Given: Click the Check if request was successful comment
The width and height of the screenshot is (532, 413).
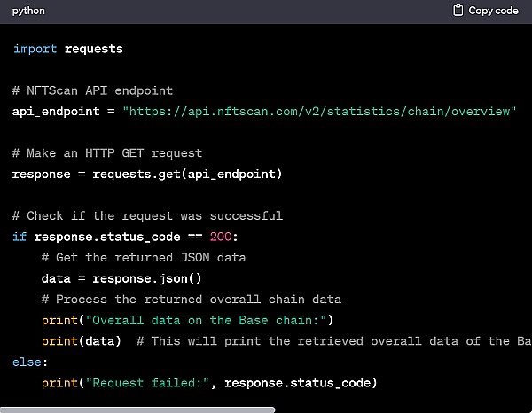Looking at the screenshot, I should (147, 215).
